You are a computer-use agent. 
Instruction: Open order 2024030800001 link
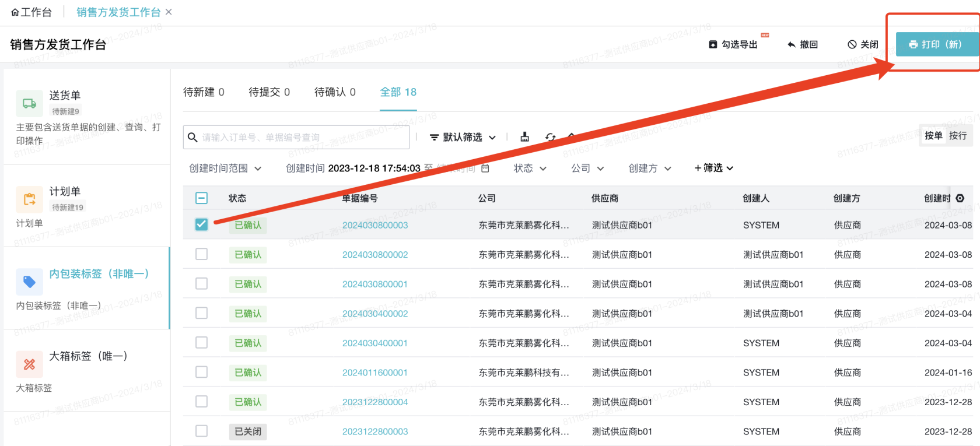point(375,285)
